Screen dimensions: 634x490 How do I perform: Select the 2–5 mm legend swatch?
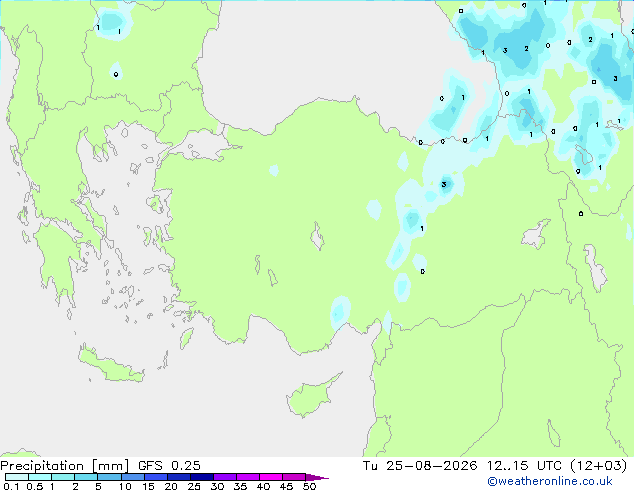86,477
